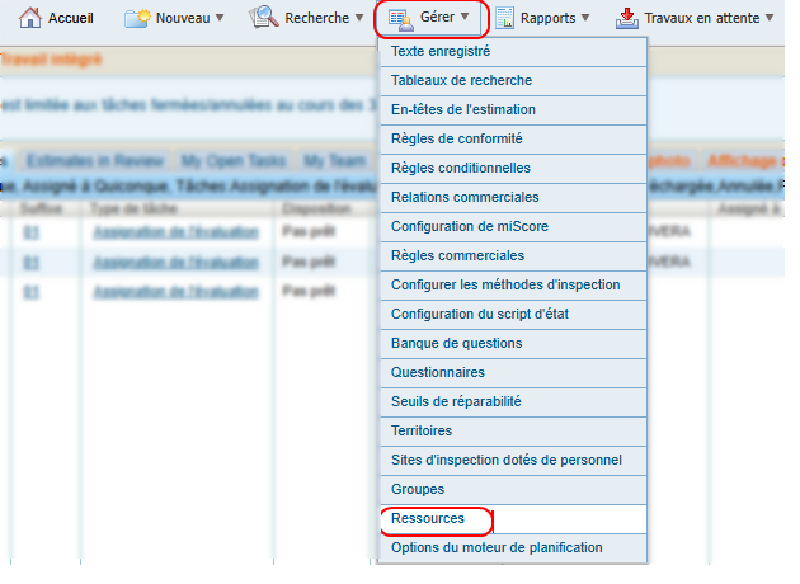
Task: Click the Gérer menu icon
Action: (400, 18)
